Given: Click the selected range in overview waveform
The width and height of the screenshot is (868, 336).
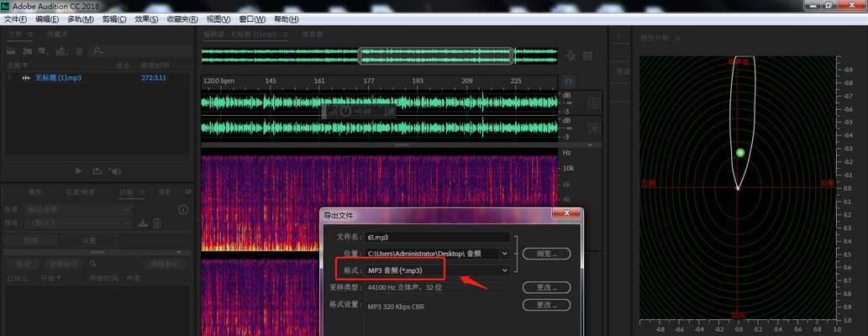Looking at the screenshot, I should pos(435,56).
